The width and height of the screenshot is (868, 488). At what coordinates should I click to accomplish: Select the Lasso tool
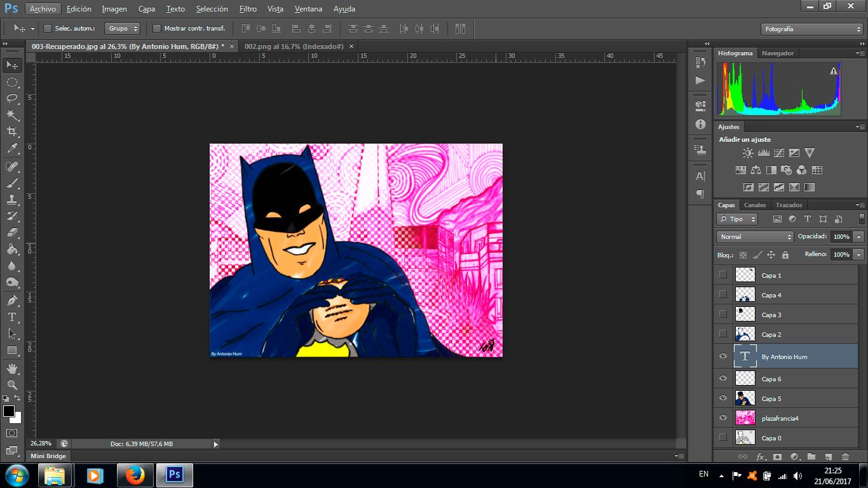[12, 98]
